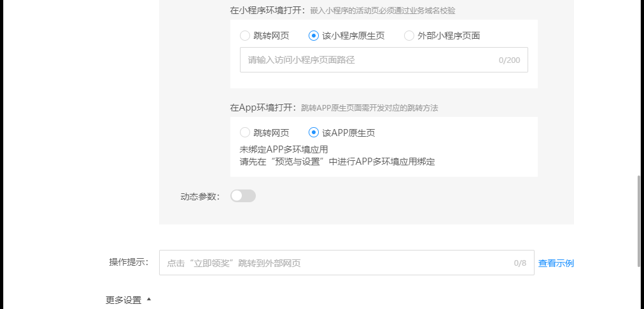Click the triangle arrow beside 更多设置
Screen dimensions: 644x309
(x=149, y=299)
